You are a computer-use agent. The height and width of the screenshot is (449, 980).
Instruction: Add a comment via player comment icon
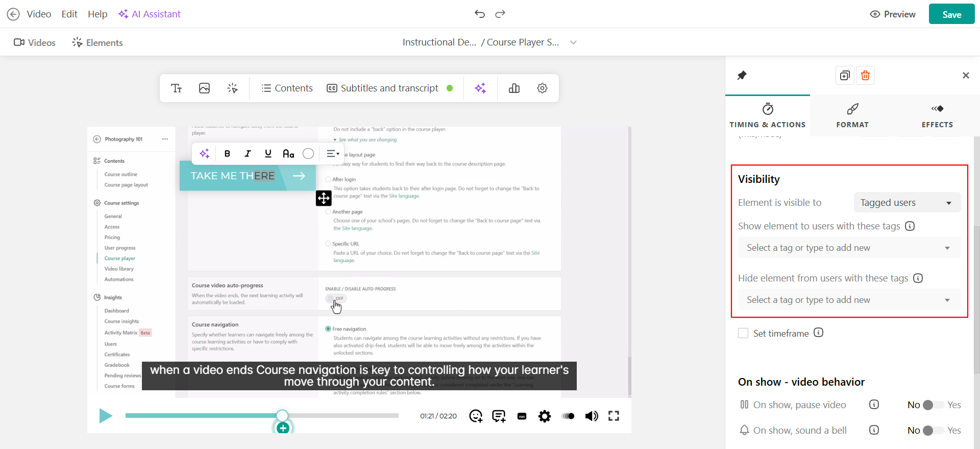(x=499, y=416)
